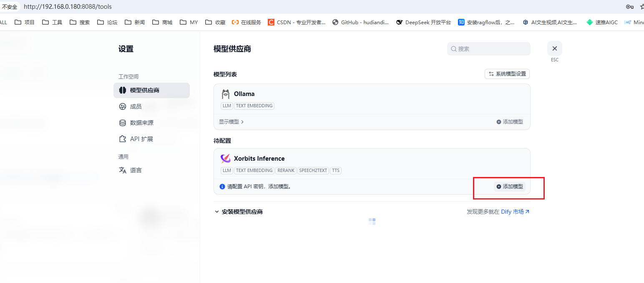Click the password key icon in address bar

630,7
